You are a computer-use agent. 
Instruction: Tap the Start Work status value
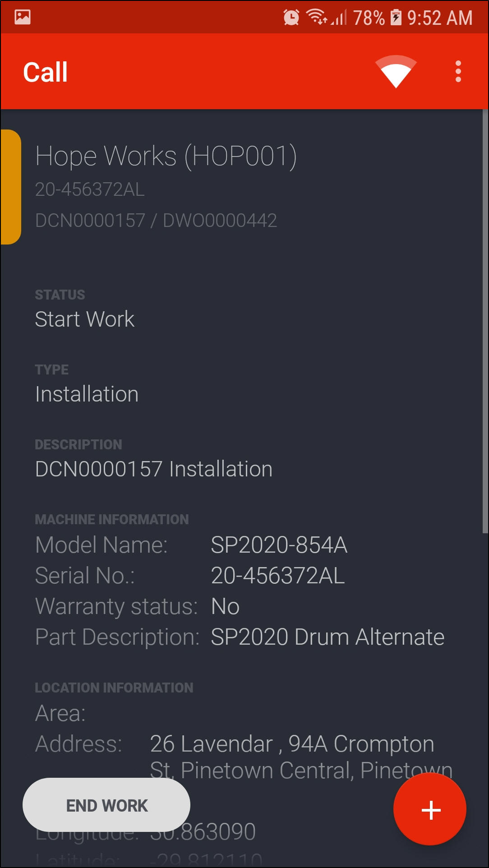[x=85, y=319]
